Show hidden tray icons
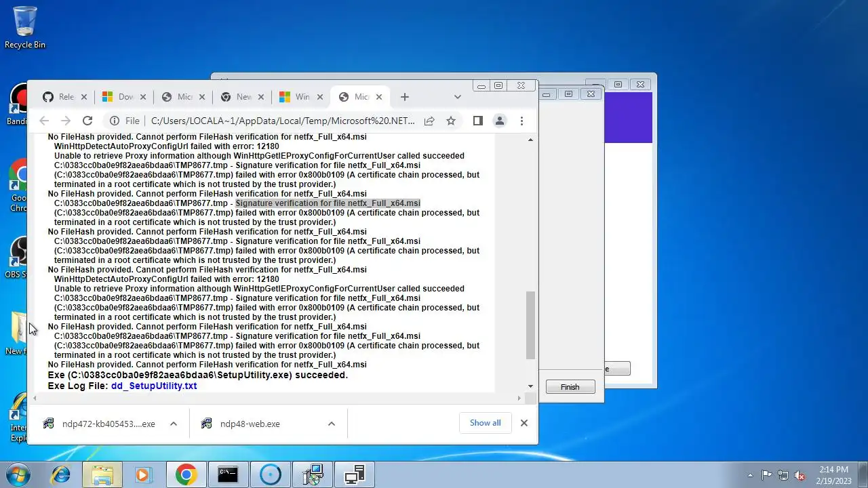This screenshot has width=868, height=488. click(x=750, y=475)
